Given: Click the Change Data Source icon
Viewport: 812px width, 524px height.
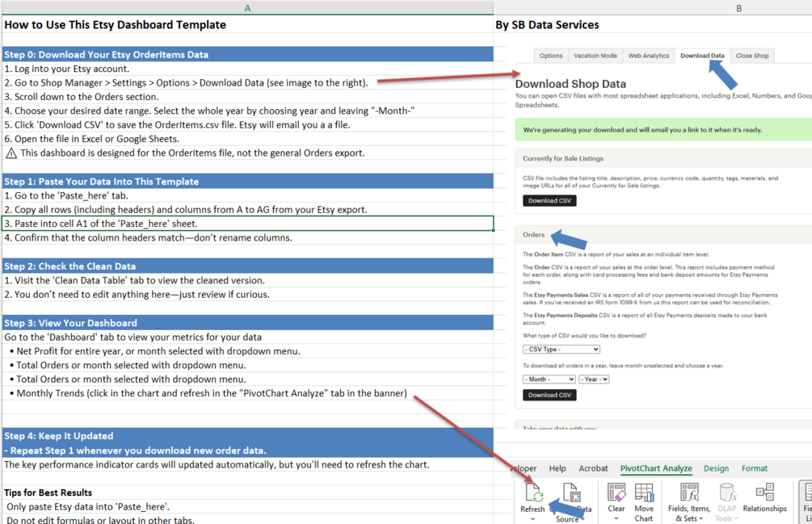Looking at the screenshot, I should (571, 493).
